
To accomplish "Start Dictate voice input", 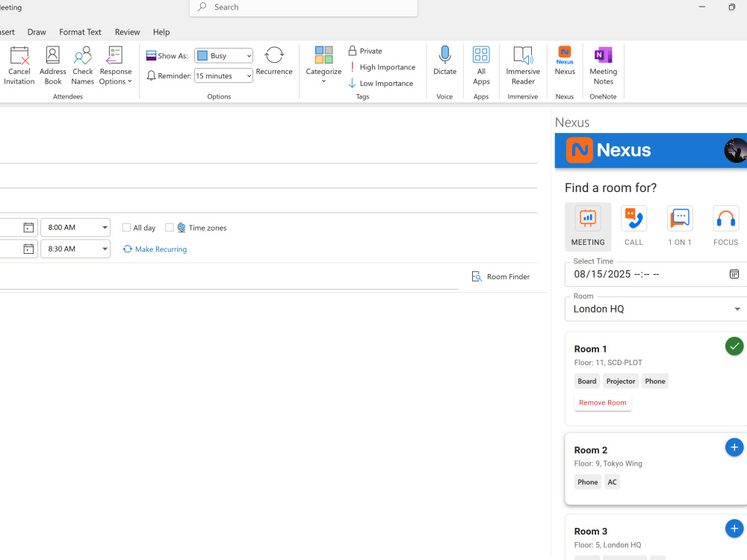I will 444,61.
